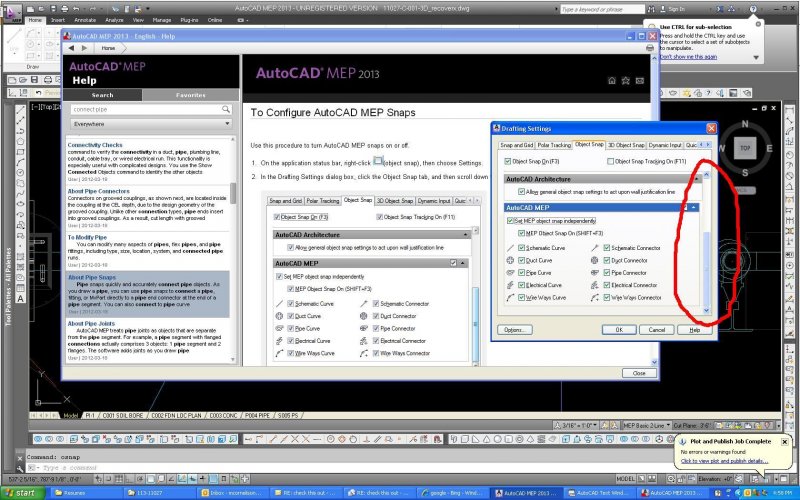800x500 pixels.
Task: Click Cancel in Drafting Settings dialog
Action: (656, 330)
